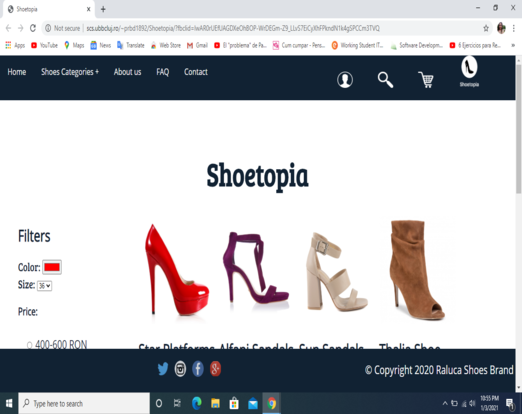Click the Chrome icon in taskbar

tap(272, 404)
